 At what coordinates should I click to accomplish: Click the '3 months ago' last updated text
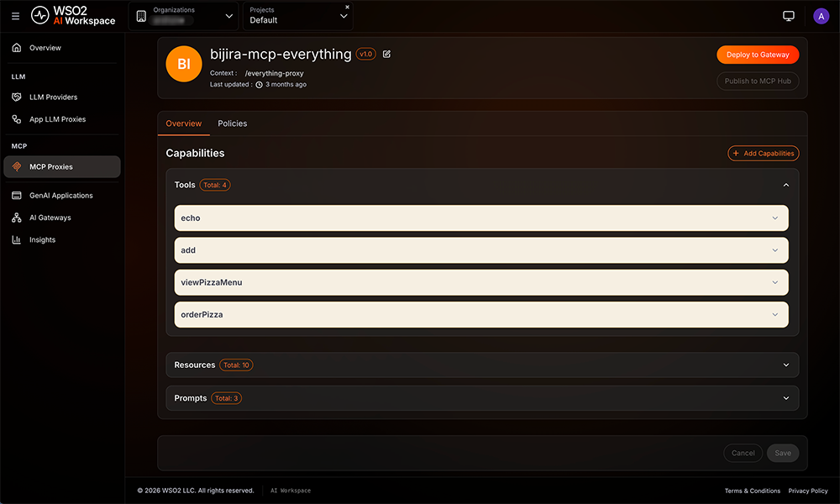286,85
